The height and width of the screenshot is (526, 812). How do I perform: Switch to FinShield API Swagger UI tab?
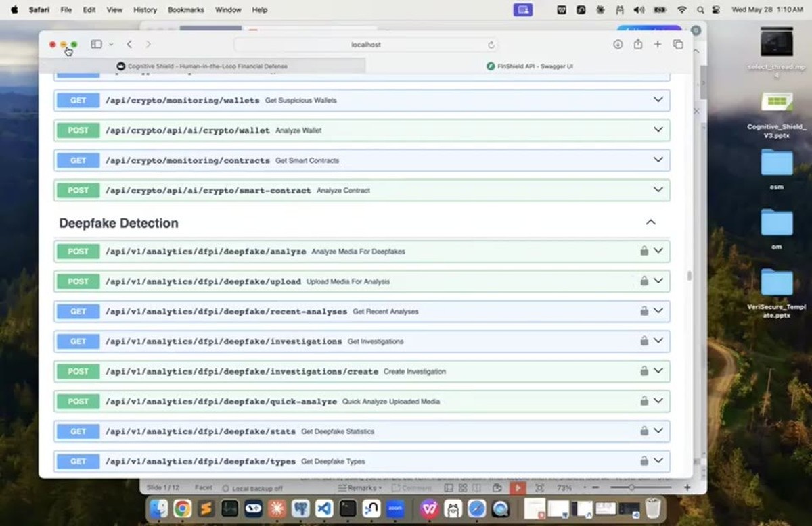pos(530,66)
